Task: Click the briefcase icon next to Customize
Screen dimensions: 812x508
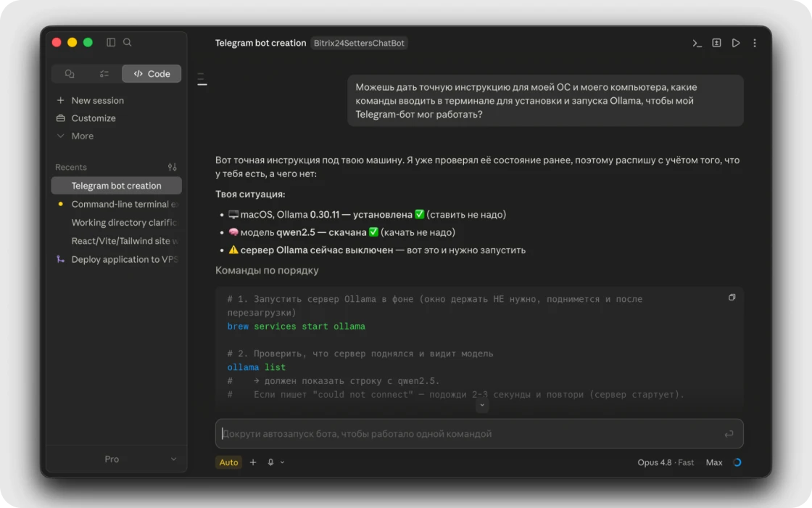Action: (61, 118)
